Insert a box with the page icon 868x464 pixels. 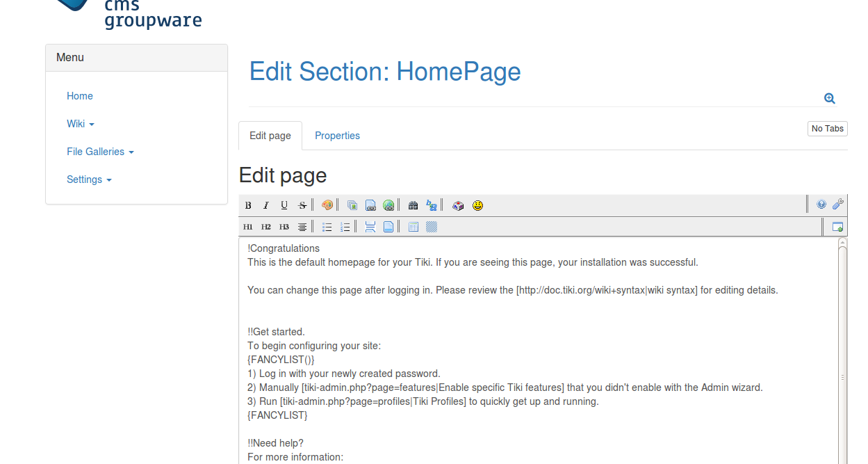388,227
